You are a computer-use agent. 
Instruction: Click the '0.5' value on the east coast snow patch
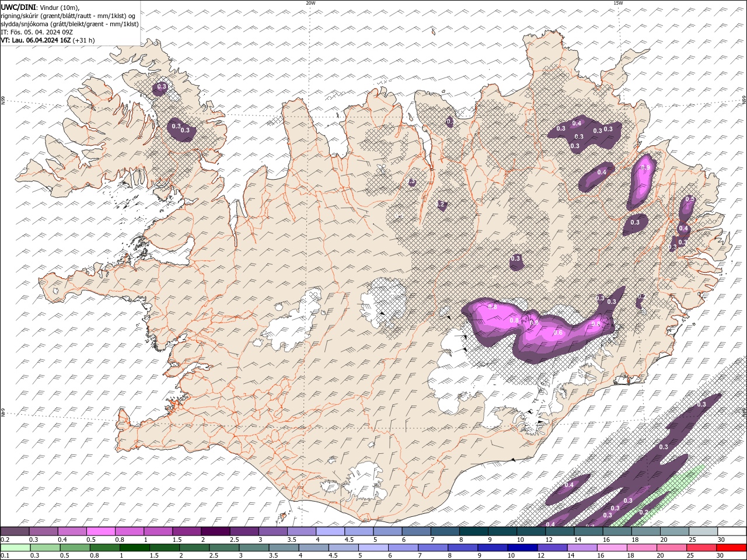(x=690, y=199)
